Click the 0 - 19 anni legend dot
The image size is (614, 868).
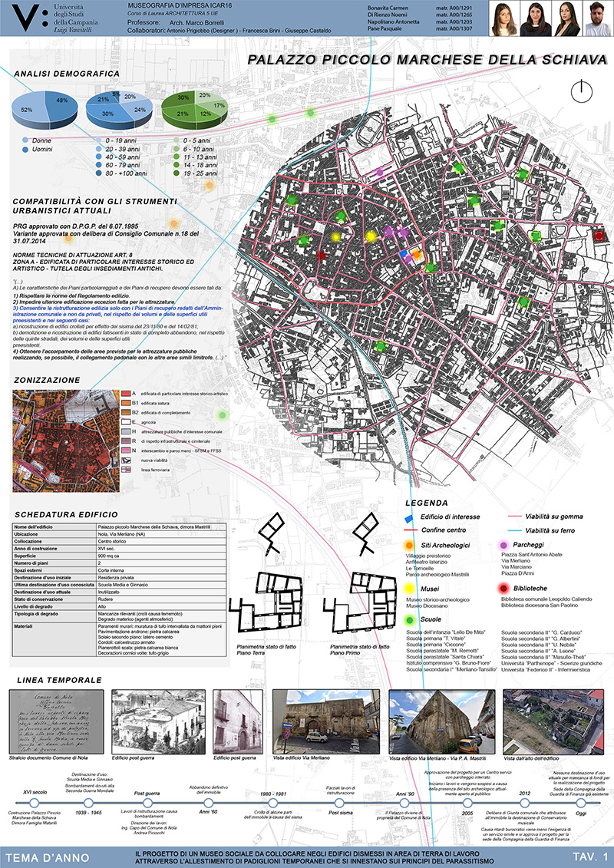tap(98, 140)
